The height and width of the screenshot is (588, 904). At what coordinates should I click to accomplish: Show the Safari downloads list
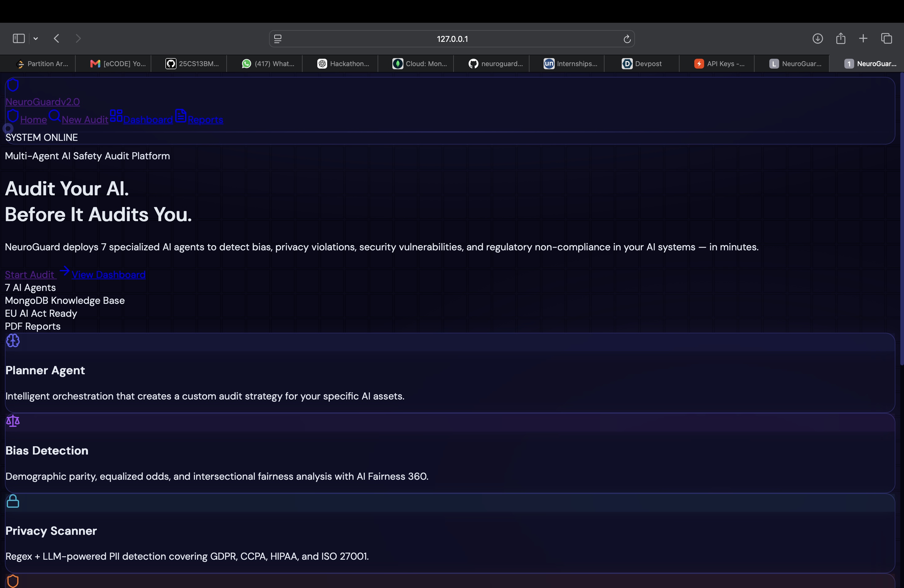pyautogui.click(x=817, y=38)
